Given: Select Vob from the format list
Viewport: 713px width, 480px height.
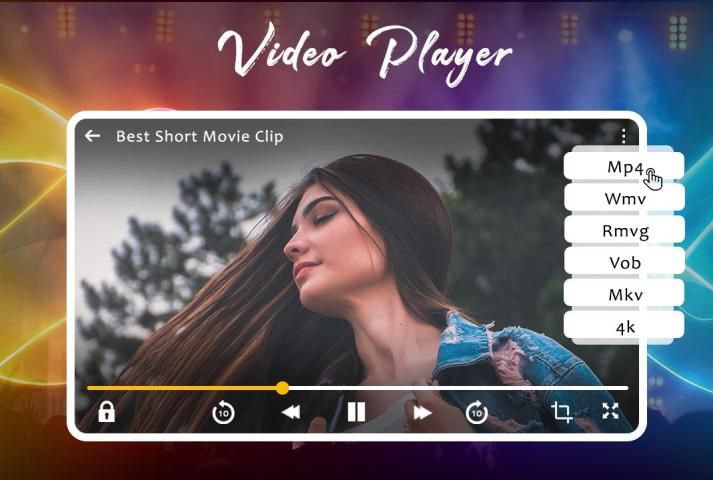Looking at the screenshot, I should point(624,263).
